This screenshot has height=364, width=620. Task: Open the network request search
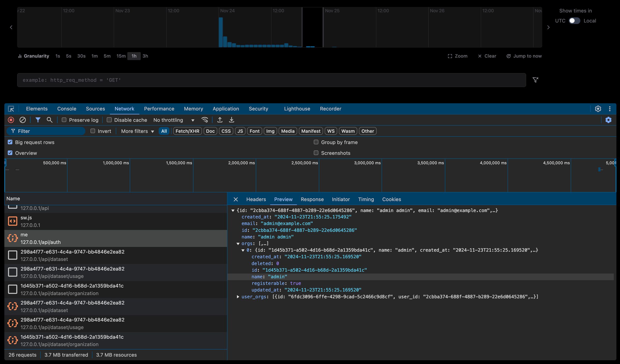tap(49, 120)
